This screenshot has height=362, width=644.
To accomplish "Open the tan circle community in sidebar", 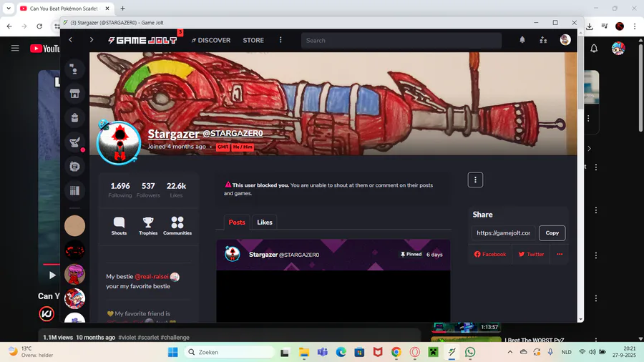I will pos(74,226).
